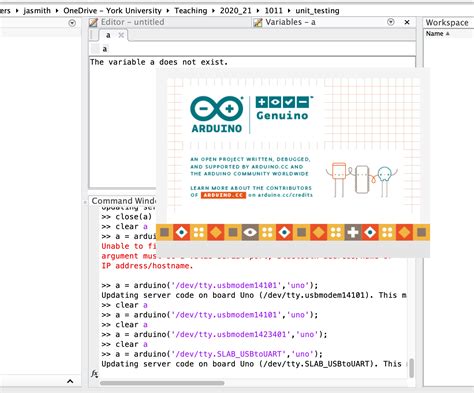Click the usbmodem1423401 arduino command line
This screenshot has width=474, height=393.
point(214,334)
